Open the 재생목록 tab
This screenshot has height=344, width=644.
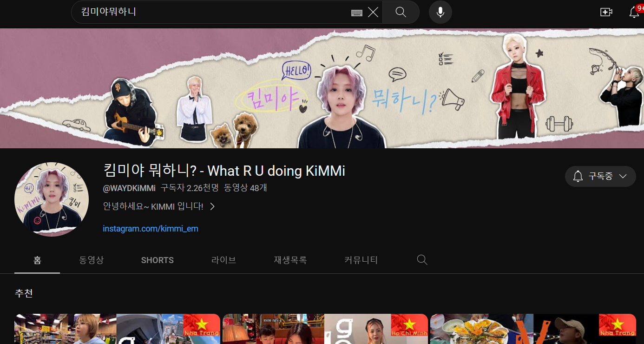pyautogui.click(x=290, y=260)
